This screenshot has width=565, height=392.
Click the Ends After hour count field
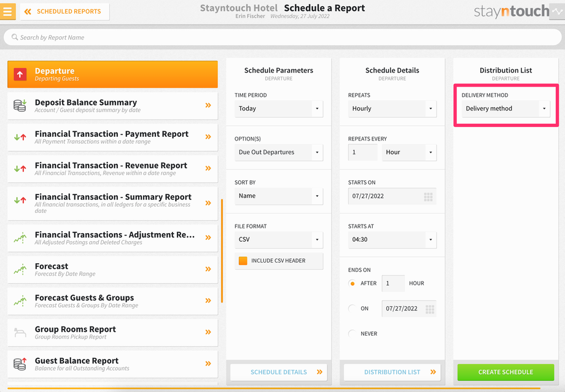coord(393,283)
